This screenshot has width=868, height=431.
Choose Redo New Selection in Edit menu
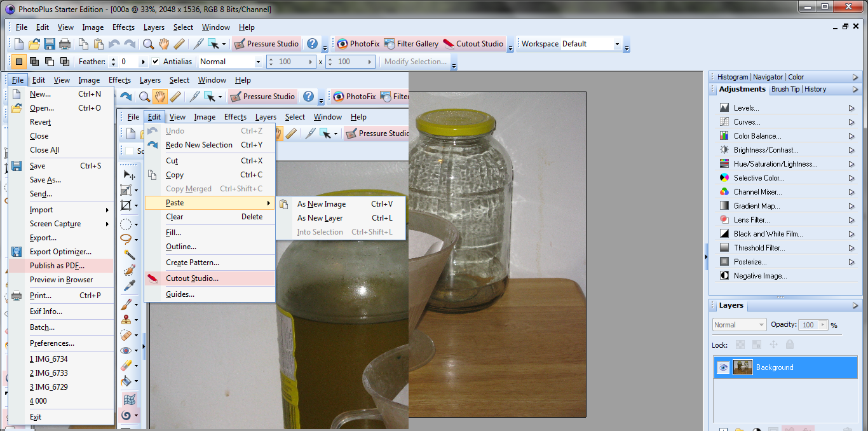[210, 145]
